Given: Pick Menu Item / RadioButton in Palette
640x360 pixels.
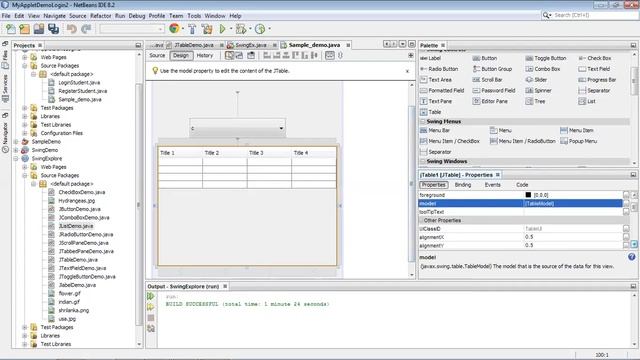Looking at the screenshot, I should [523, 141].
